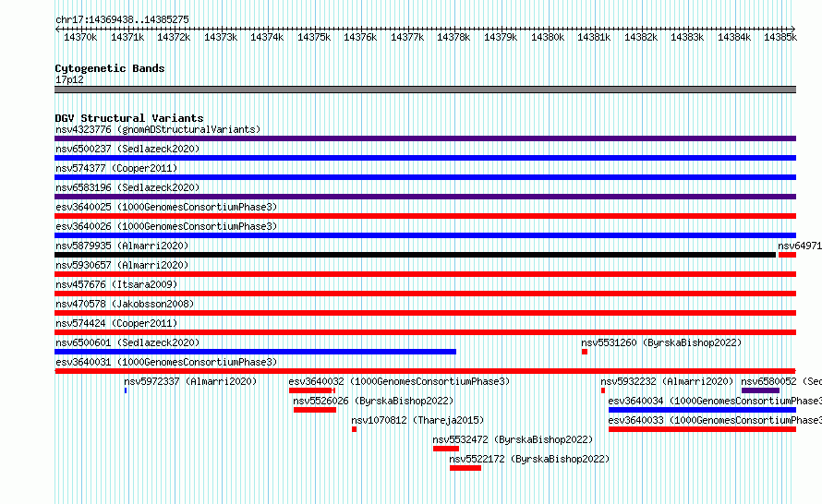The height and width of the screenshot is (504, 822).
Task: Open esv3640026 1000Genomes variant label
Action: (166, 226)
